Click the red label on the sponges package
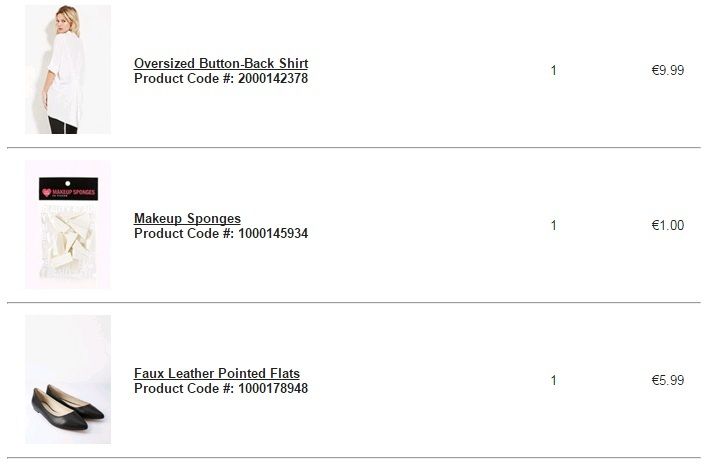The height and width of the screenshot is (464, 721). point(72,189)
